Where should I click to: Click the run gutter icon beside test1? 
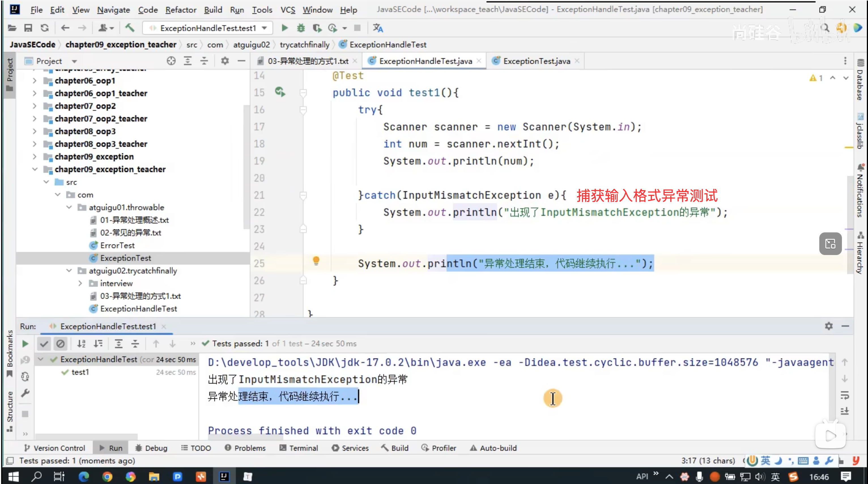[280, 92]
